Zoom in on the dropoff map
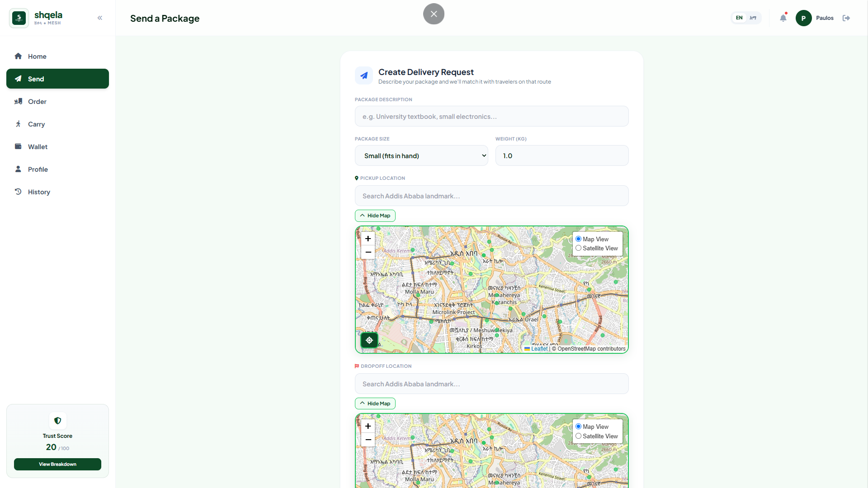868x488 pixels. 368,426
